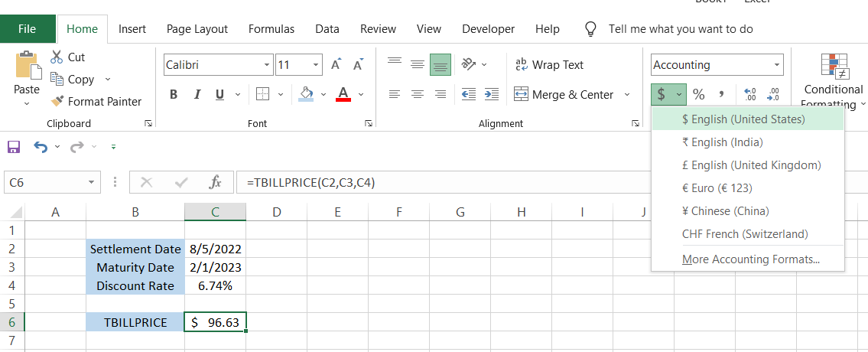Open the Name Box dropdown arrow
This screenshot has height=352, width=868.
[92, 183]
